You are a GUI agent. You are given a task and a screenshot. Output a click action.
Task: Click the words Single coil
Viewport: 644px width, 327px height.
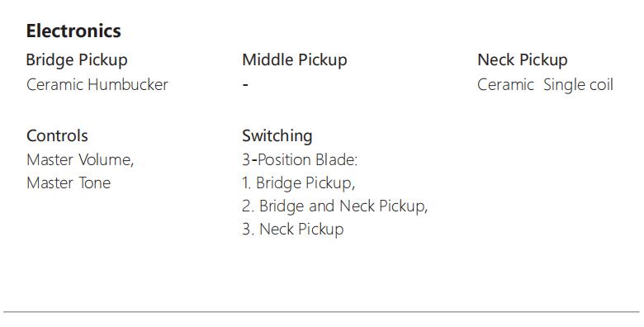click(578, 85)
